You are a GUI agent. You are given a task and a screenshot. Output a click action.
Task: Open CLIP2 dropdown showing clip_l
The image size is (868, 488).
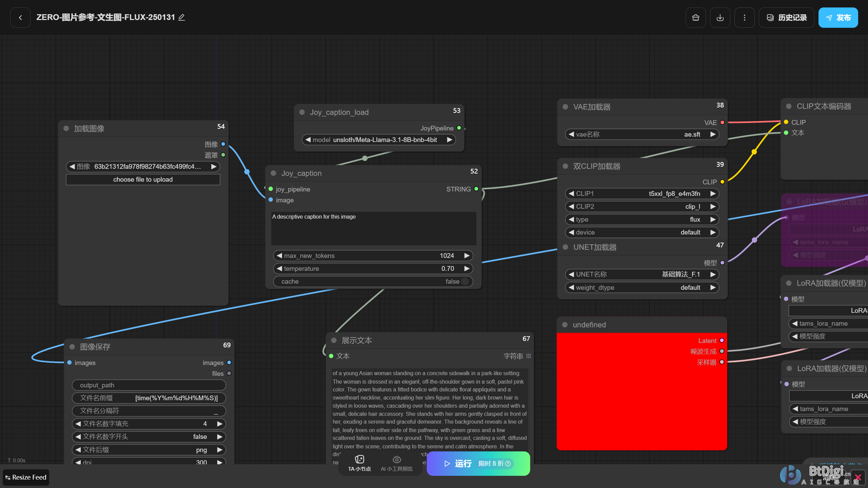click(642, 206)
